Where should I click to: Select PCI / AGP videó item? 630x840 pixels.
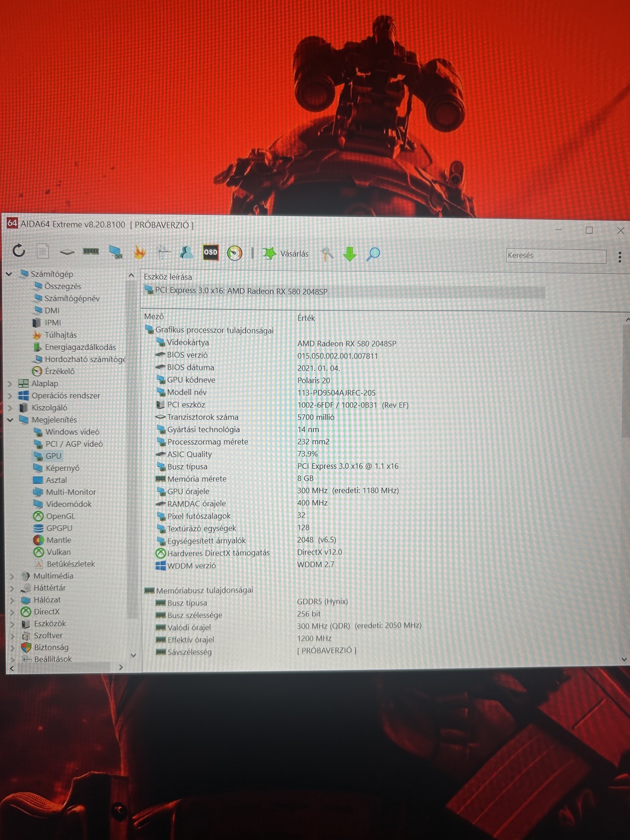[x=74, y=444]
